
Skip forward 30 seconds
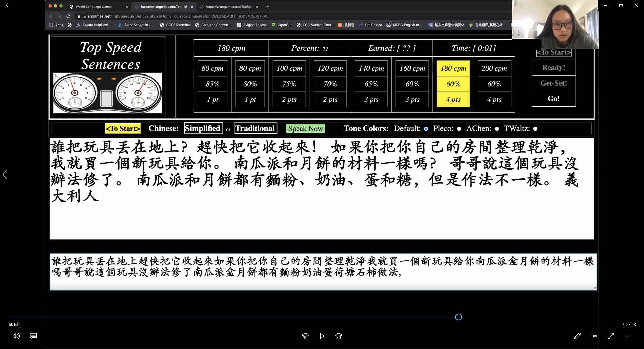pyautogui.click(x=339, y=336)
